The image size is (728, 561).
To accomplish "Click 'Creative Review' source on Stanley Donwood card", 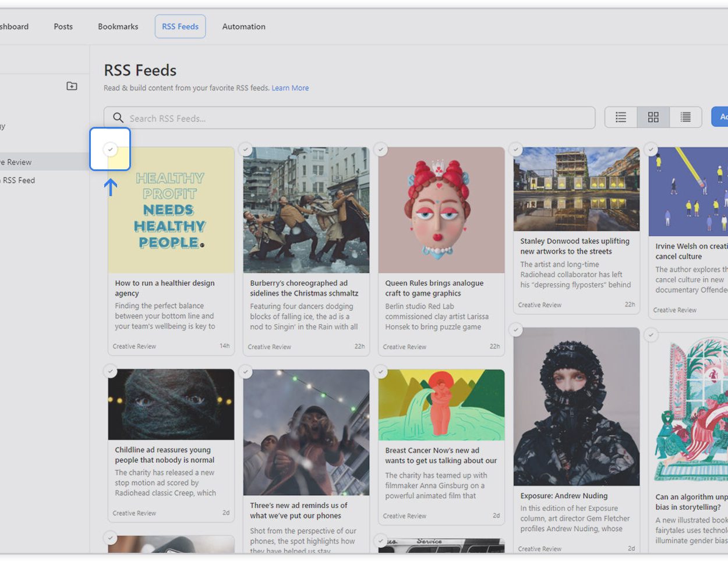I will point(539,305).
